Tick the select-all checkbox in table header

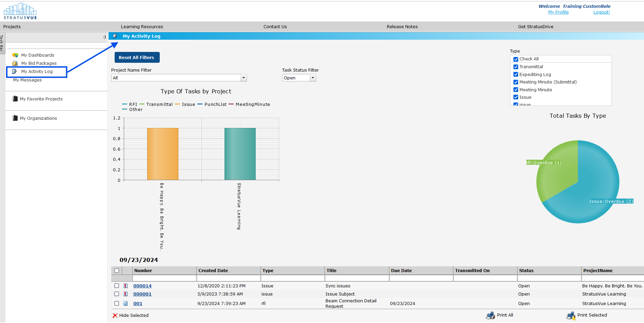[x=117, y=271]
